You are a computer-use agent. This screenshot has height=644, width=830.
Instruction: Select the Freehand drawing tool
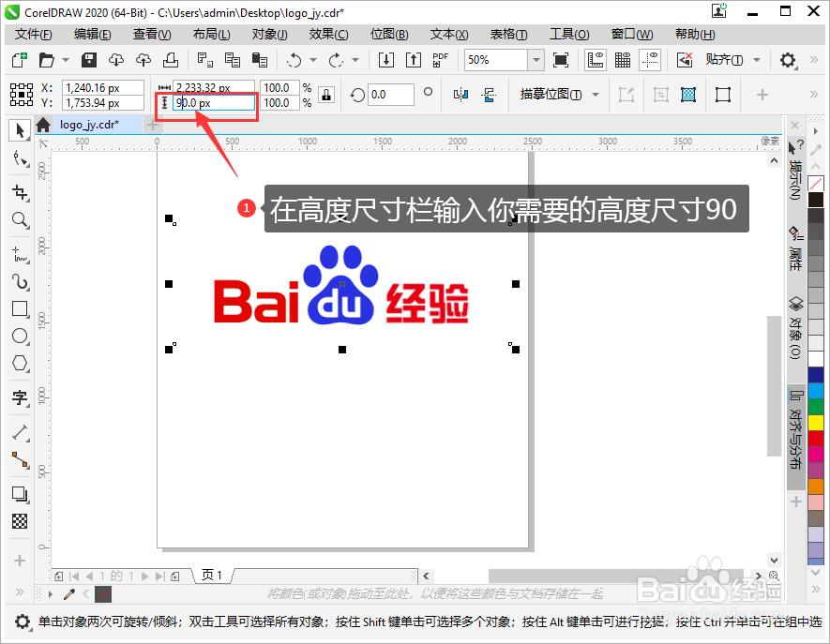pos(20,255)
